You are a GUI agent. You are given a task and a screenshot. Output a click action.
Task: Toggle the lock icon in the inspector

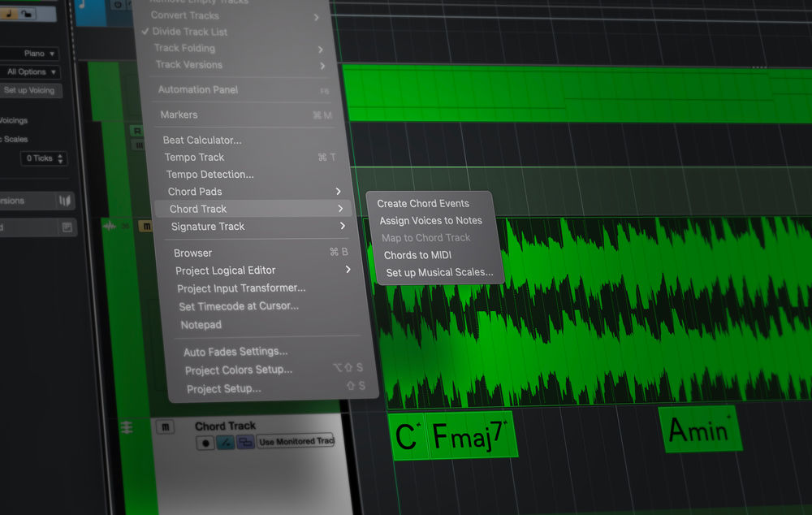27,14
